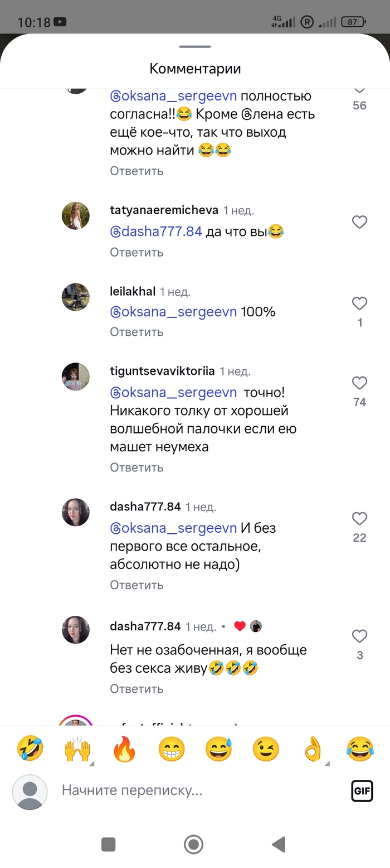Like leilakhal's 100% comment
Viewport: 390px width, 868px height.
tap(359, 303)
